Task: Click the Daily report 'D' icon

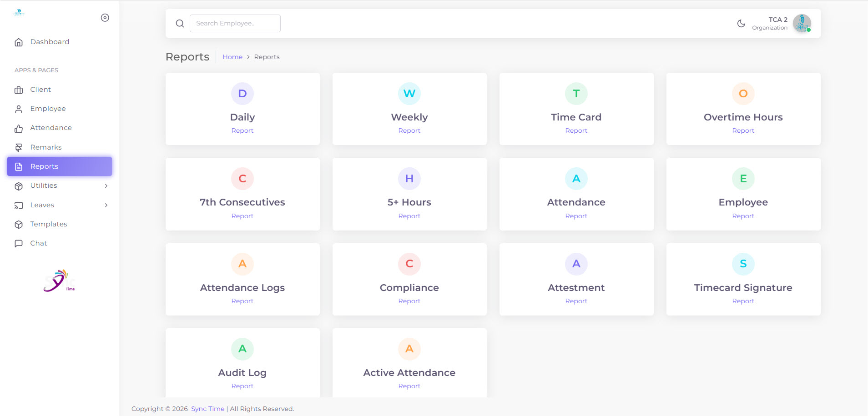Action: 242,94
